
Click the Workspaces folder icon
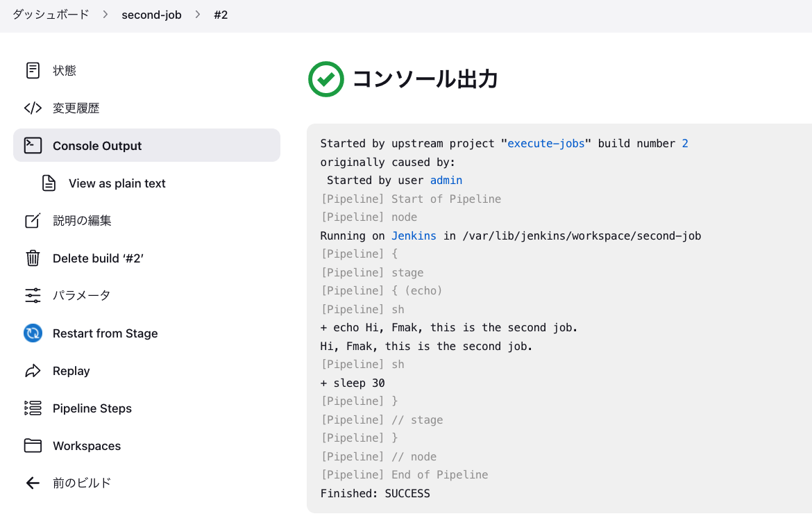[33, 446]
